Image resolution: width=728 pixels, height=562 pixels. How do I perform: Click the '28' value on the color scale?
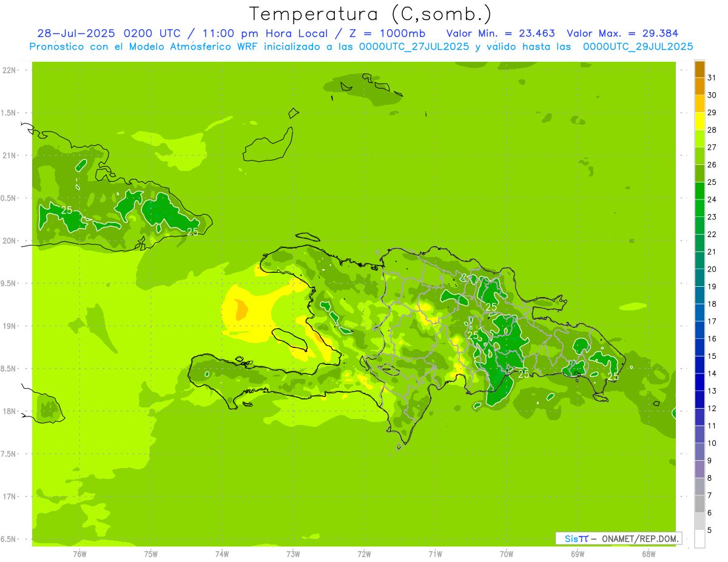(x=712, y=130)
